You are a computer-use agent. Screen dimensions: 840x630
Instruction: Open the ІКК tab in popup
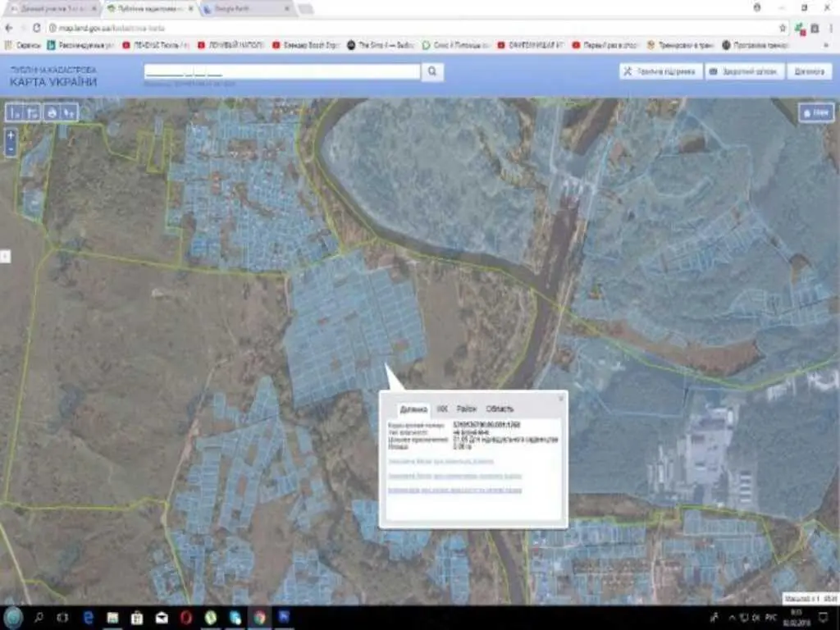pyautogui.click(x=442, y=409)
